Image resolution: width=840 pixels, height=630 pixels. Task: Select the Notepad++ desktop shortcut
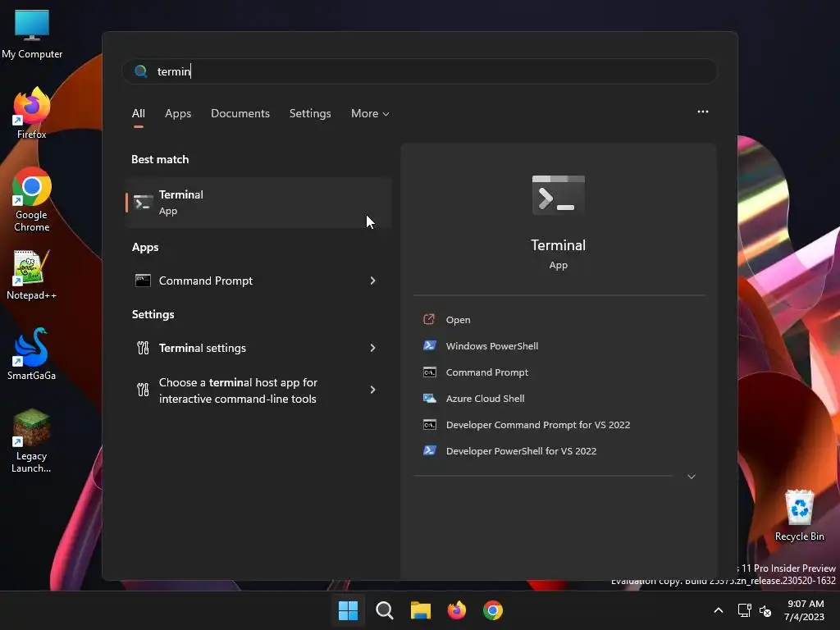[x=32, y=275]
